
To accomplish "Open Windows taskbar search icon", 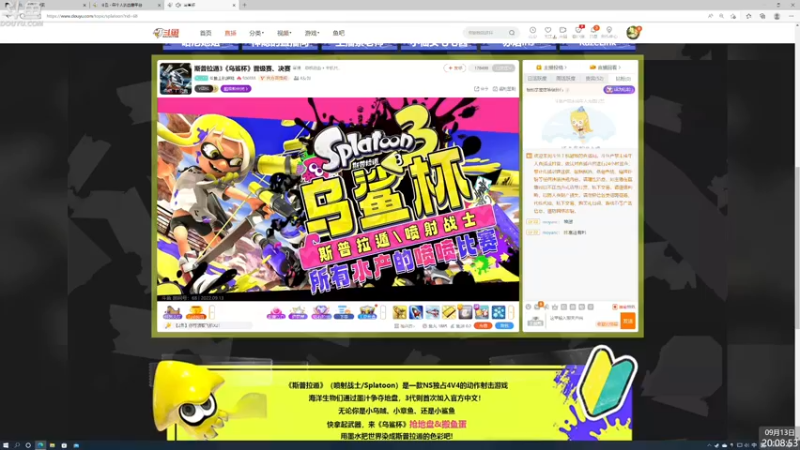I will (x=17, y=445).
